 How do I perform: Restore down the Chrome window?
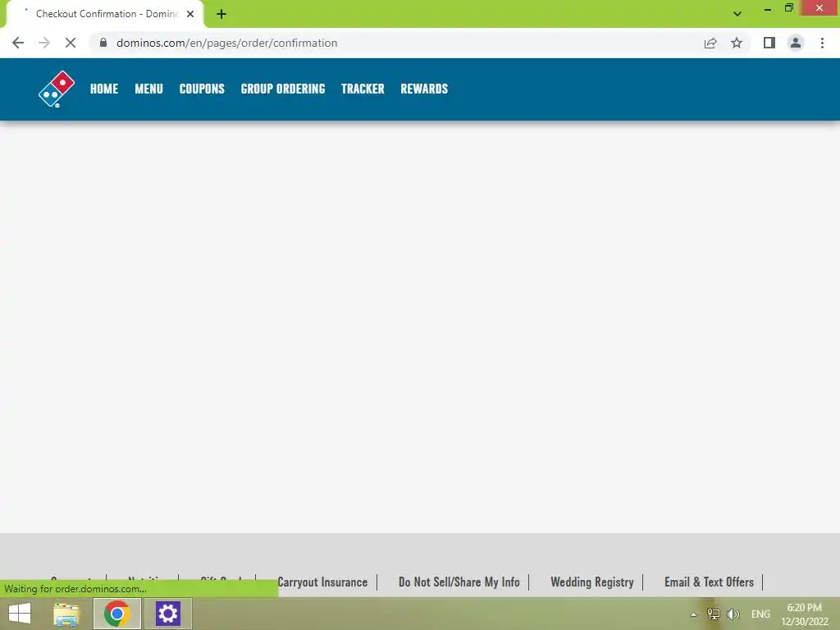788,8
